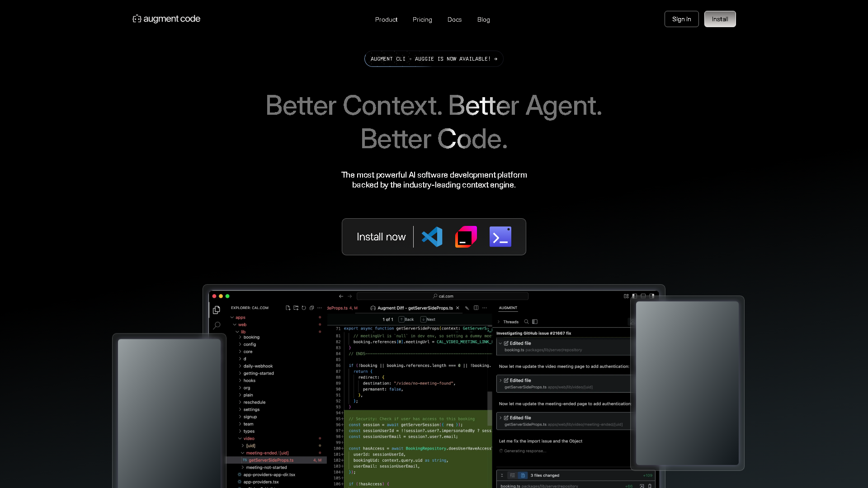Click the pencil edit icon in the editor toolbar
Viewport: 868px width, 488px height.
tap(467, 308)
